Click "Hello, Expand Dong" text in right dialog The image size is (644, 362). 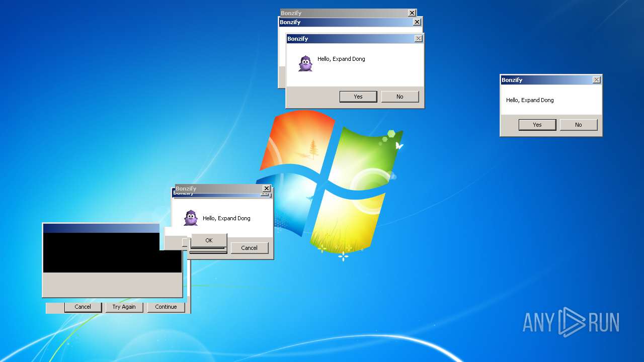coord(530,100)
